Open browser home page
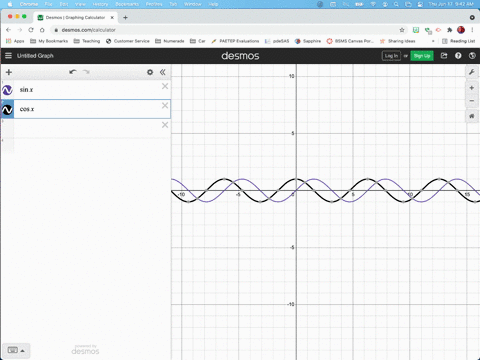Image resolution: width=480 pixels, height=360 pixels. pyautogui.click(x=42, y=30)
